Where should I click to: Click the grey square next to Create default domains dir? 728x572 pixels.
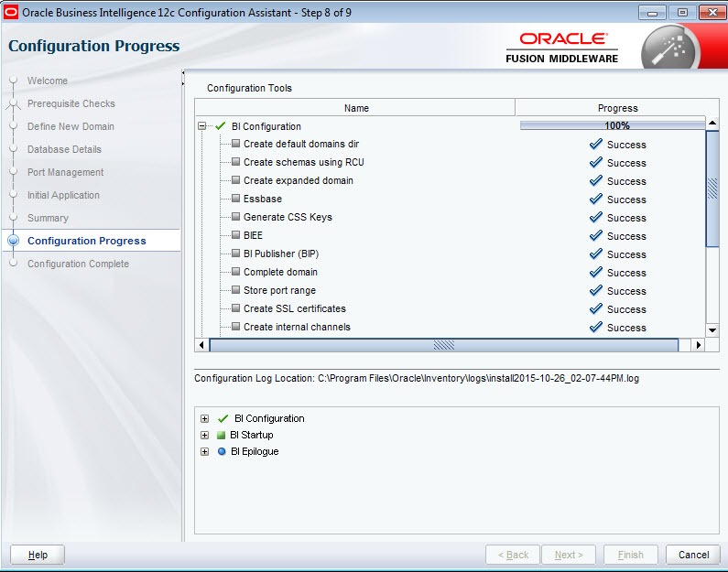point(236,144)
